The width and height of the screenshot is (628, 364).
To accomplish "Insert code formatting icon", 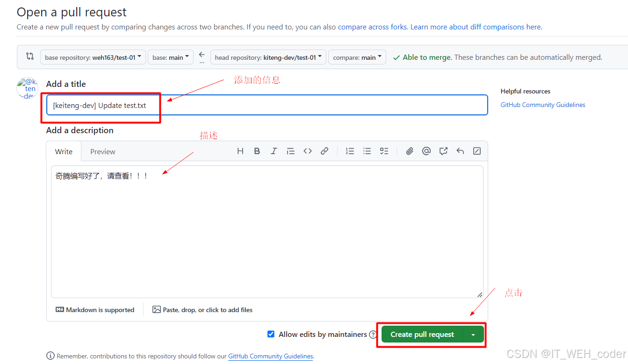I will [x=307, y=151].
